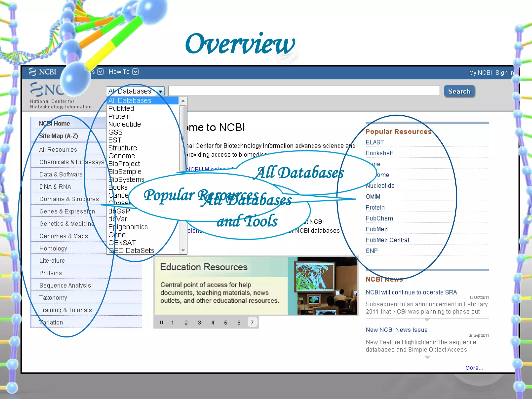Select BioProject in database dropdown list
Image resolution: width=532 pixels, height=399 pixels.
pos(124,164)
